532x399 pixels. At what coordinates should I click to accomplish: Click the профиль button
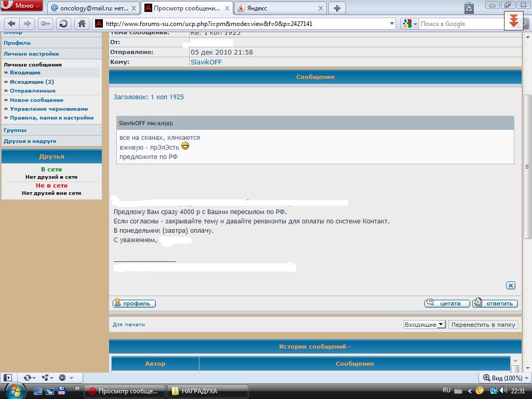[134, 303]
